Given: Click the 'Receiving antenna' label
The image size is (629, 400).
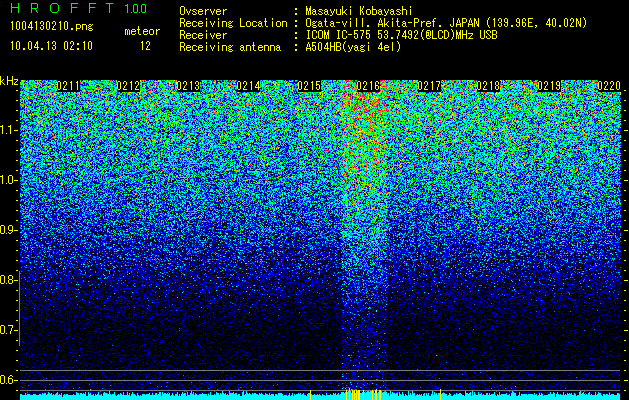Looking at the screenshot, I should click(230, 47).
